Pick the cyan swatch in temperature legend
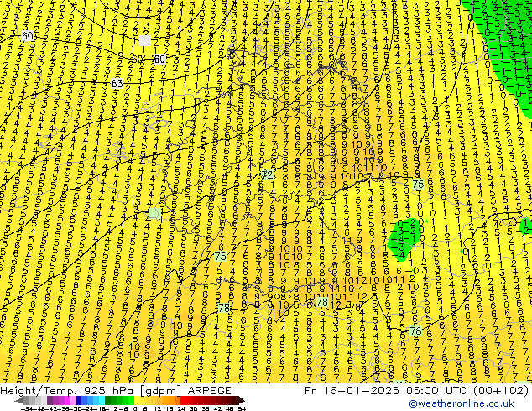This screenshot has width=532, height=411. [x=102, y=400]
